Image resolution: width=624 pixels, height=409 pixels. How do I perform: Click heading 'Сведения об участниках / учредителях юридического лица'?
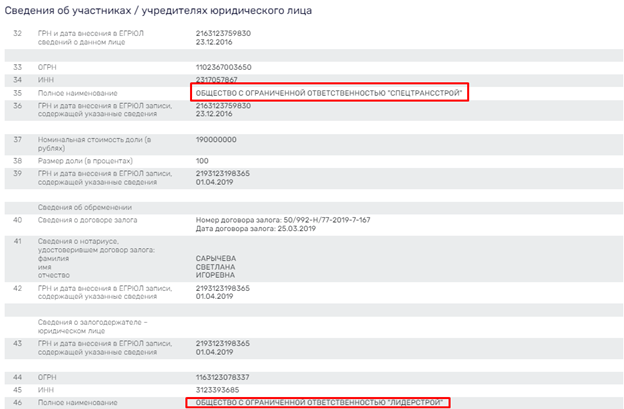(x=158, y=11)
